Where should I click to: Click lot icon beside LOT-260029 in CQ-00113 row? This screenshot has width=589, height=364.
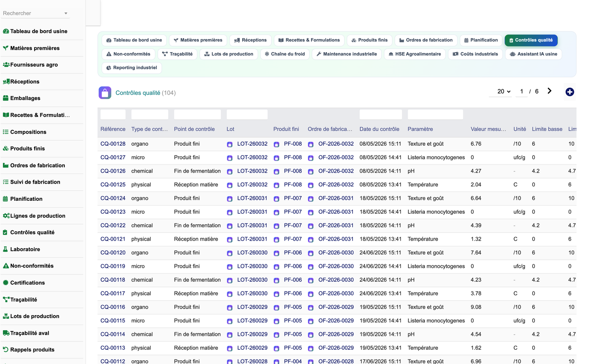[230, 349]
